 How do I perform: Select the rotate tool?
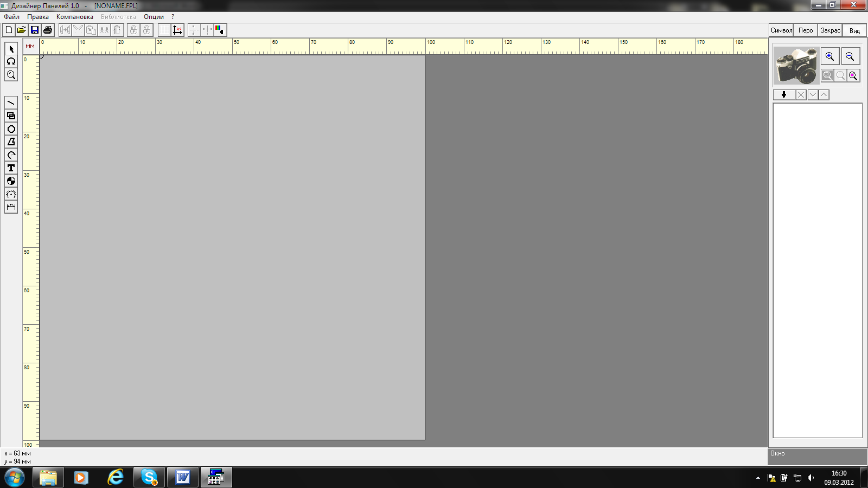point(11,62)
